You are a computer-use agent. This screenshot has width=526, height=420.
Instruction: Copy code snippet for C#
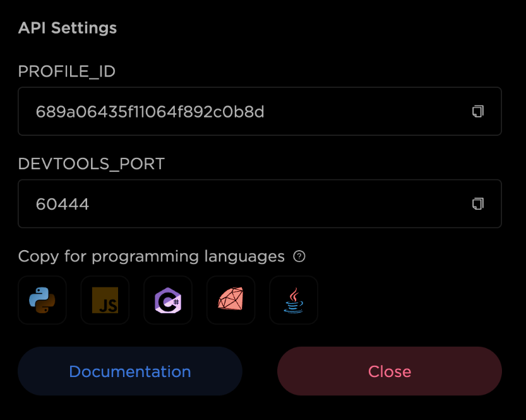[168, 300]
